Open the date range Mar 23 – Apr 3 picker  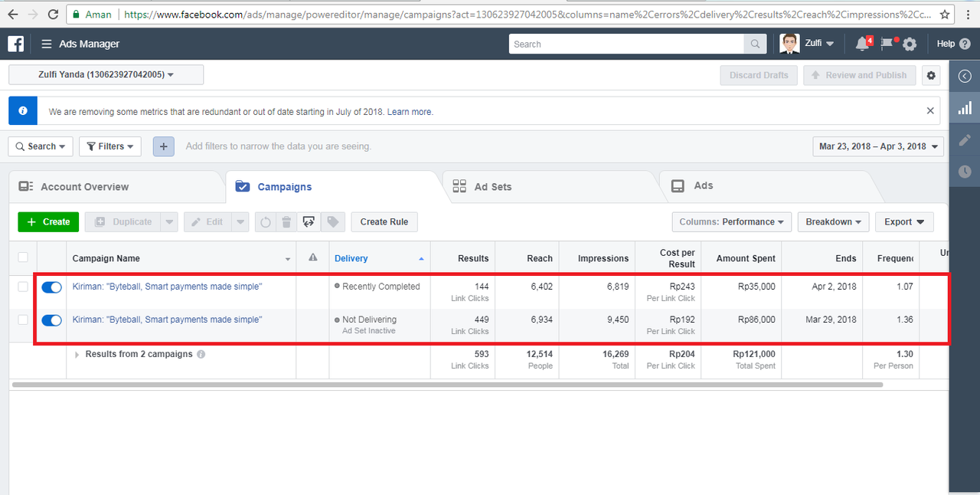(x=878, y=146)
